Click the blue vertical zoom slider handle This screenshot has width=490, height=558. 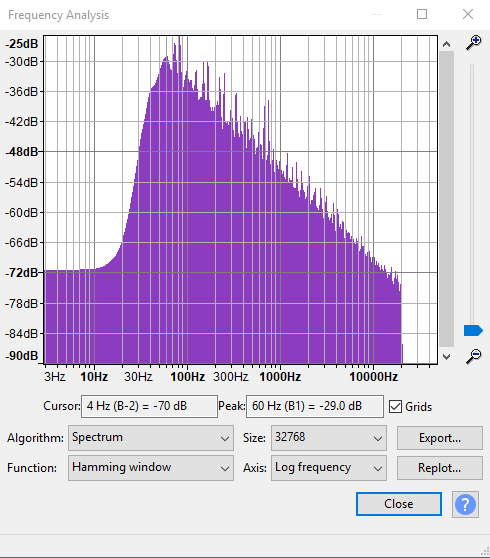(x=473, y=331)
